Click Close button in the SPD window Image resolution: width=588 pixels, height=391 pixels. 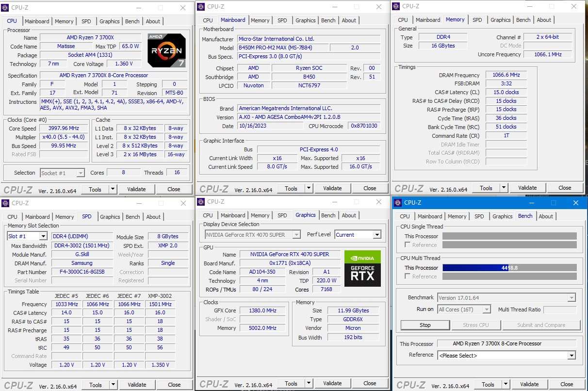tap(174, 385)
